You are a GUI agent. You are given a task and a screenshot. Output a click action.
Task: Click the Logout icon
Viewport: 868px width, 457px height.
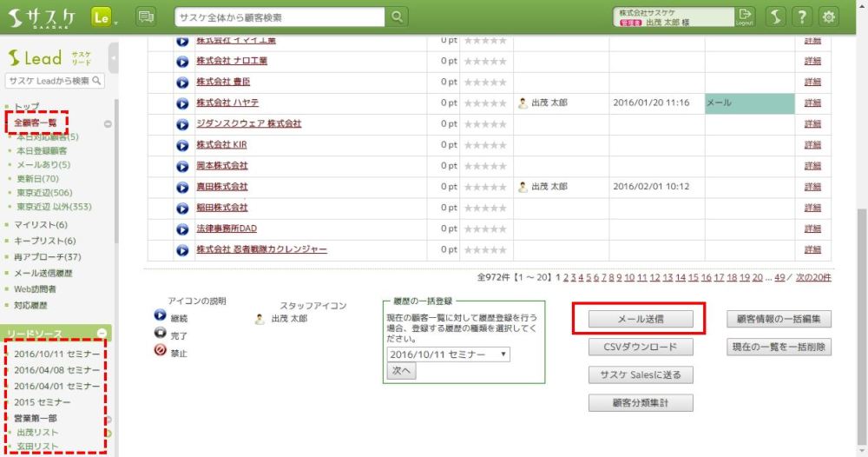point(745,17)
